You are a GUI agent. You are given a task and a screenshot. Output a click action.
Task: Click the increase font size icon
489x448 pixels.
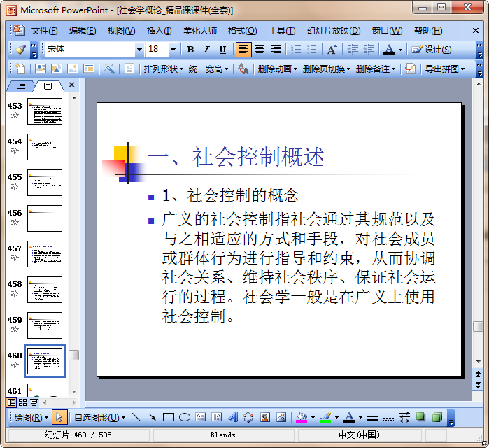(x=332, y=50)
